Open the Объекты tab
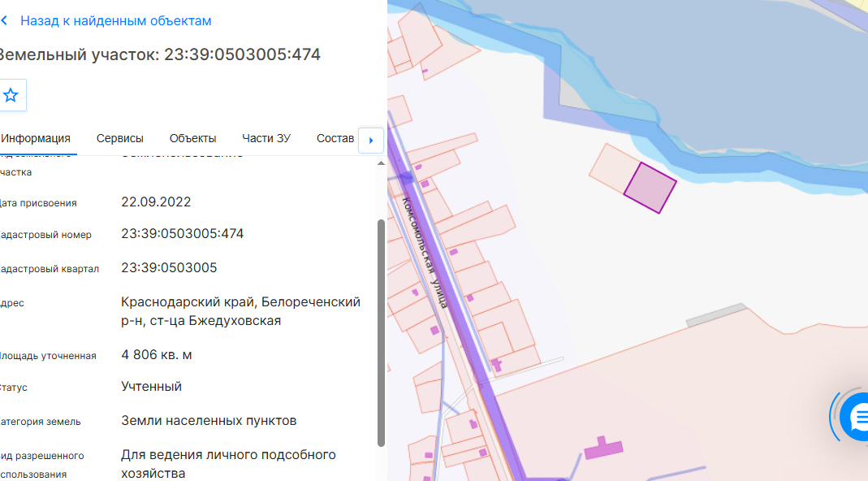 pos(192,139)
